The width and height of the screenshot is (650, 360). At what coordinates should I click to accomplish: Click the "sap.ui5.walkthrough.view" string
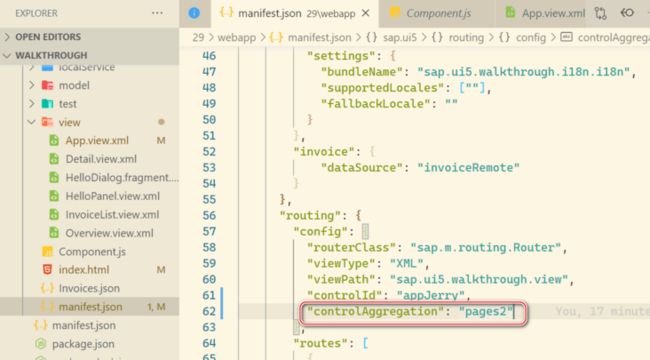pos(479,280)
